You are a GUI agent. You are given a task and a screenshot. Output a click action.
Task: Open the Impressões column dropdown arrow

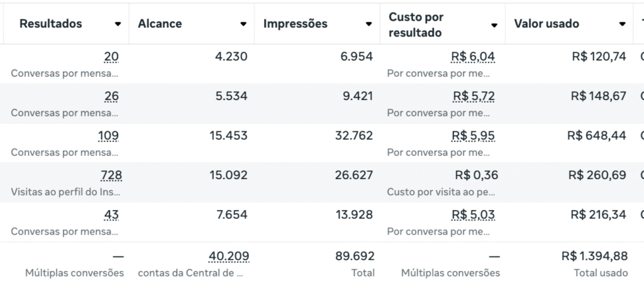[369, 25]
